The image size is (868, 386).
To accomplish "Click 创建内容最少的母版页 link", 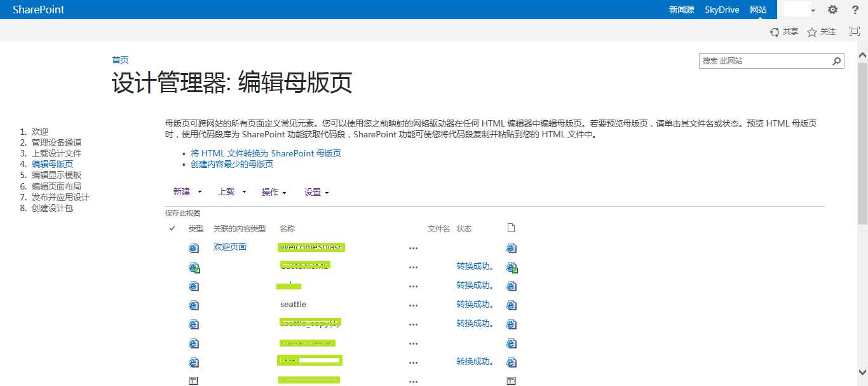I will tap(232, 164).
